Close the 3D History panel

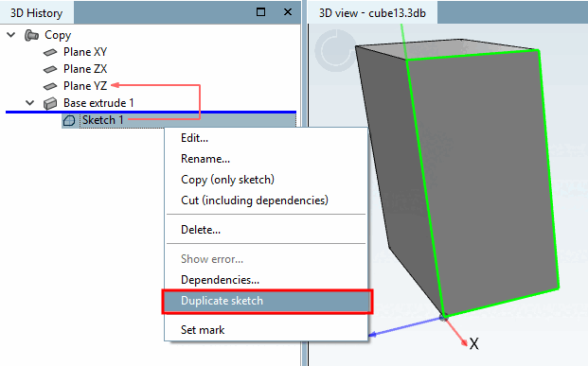point(288,12)
